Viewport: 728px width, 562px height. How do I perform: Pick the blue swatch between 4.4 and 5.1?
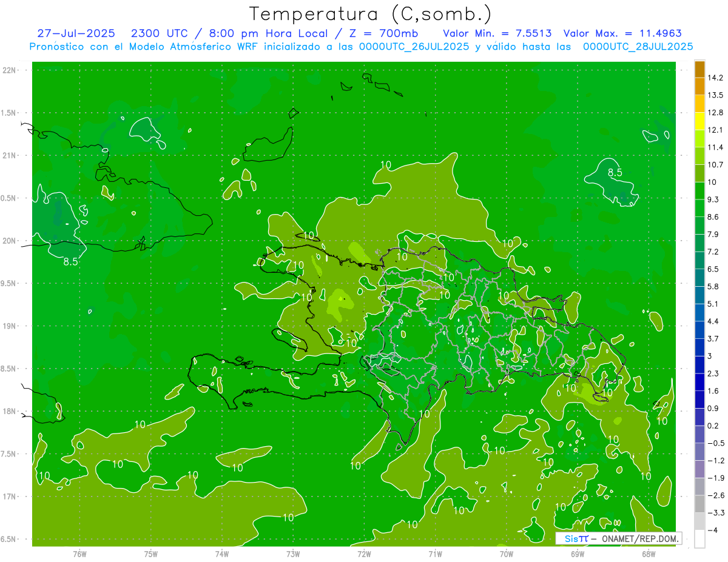point(699,312)
